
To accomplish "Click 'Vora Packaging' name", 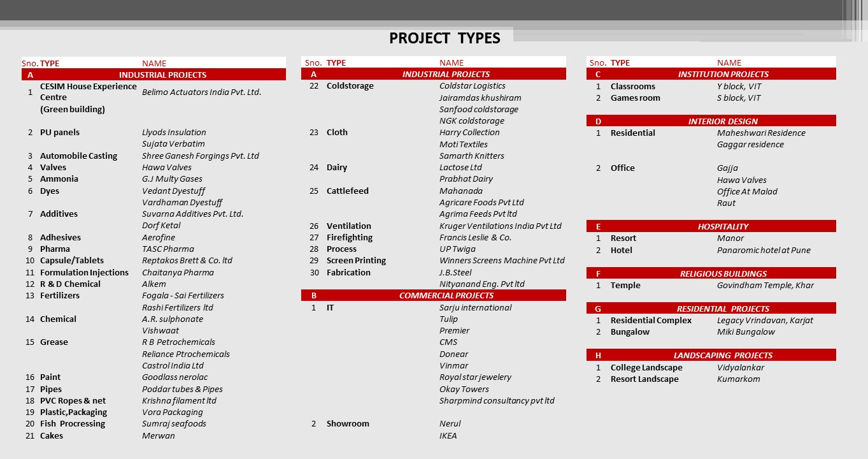I will 173,412.
